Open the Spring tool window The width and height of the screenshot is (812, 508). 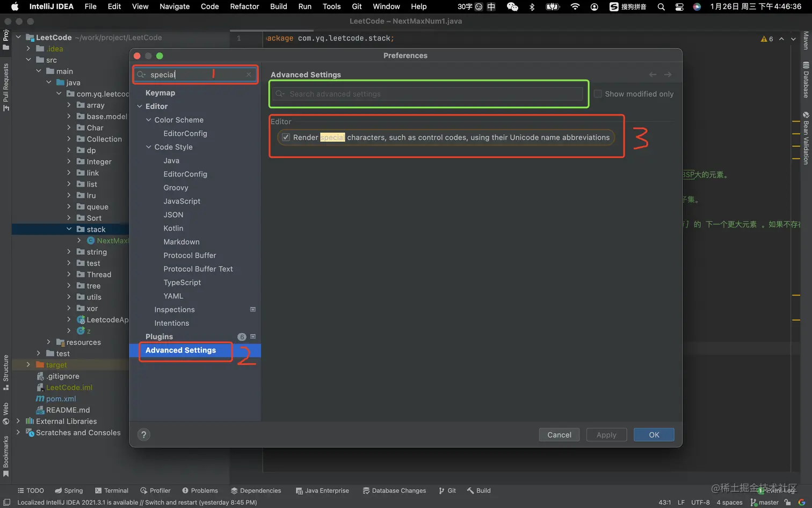[69, 490]
